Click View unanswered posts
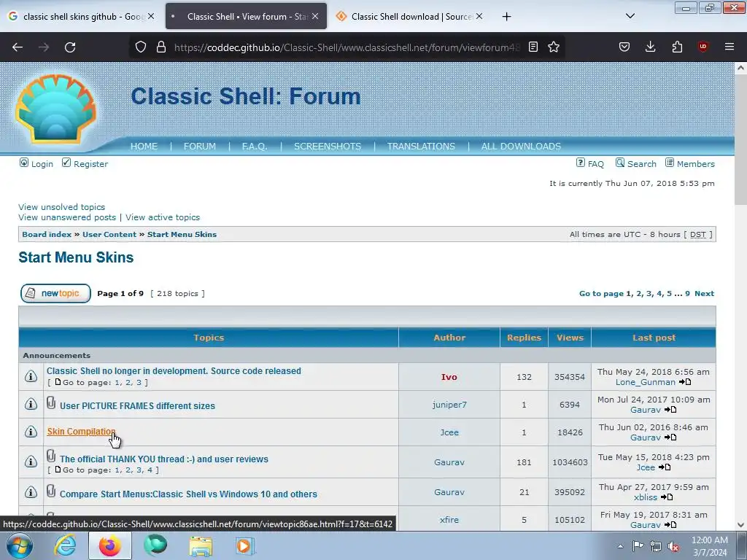 pyautogui.click(x=67, y=217)
